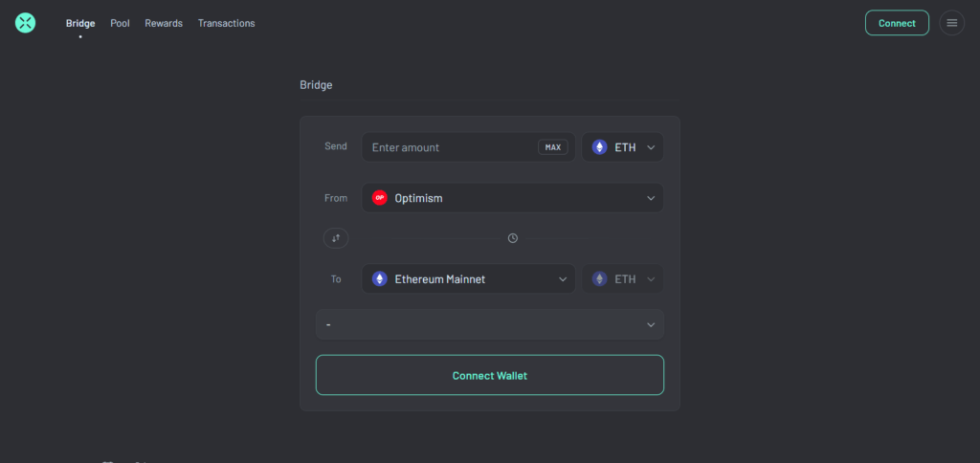Viewport: 980px width, 463px height.
Task: Focus the Enter amount input field
Action: [450, 147]
